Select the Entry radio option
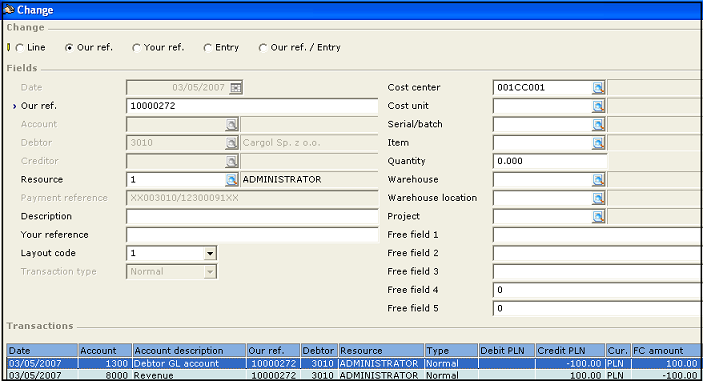 tap(208, 48)
